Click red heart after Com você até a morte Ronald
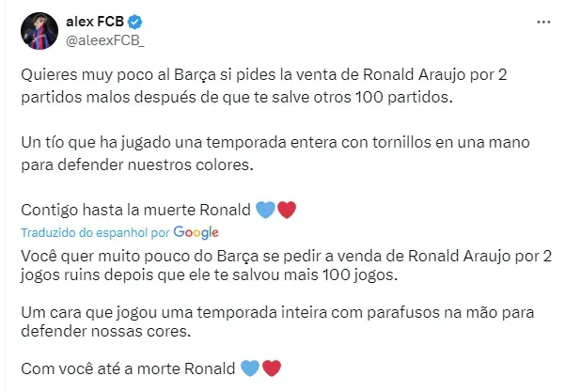The width and height of the screenshot is (565, 392). point(272,368)
